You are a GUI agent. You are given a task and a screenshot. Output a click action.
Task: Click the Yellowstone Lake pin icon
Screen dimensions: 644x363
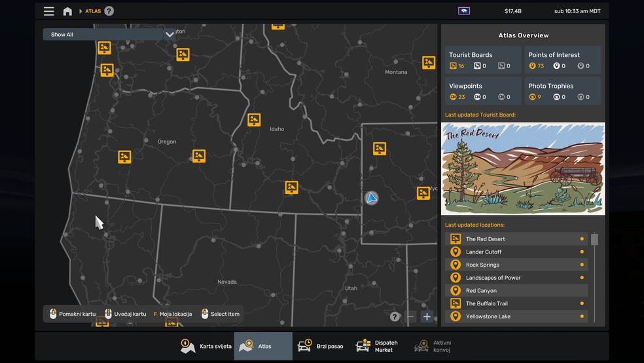click(x=455, y=316)
